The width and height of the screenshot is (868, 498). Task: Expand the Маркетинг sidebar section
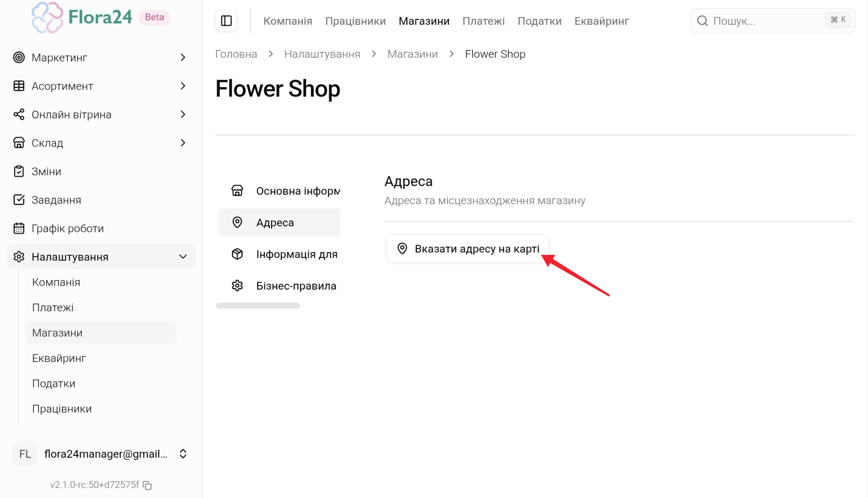183,57
